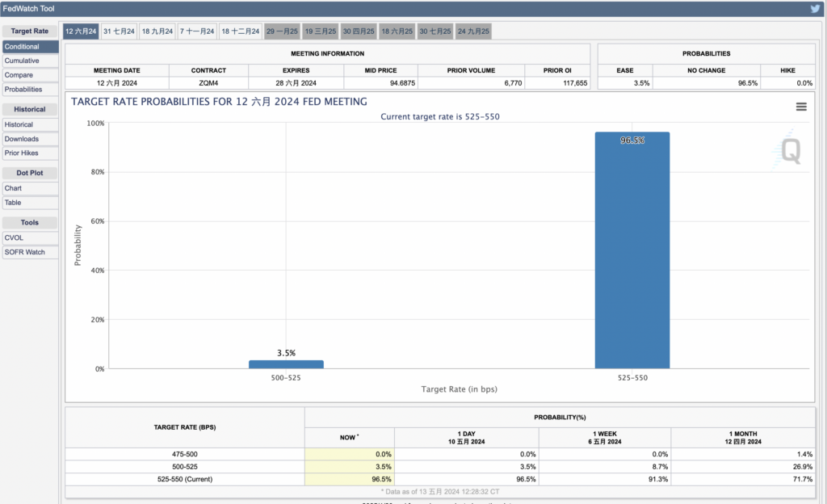827x504 pixels.
Task: Select the 19 三月25 meeting tab
Action: click(320, 31)
